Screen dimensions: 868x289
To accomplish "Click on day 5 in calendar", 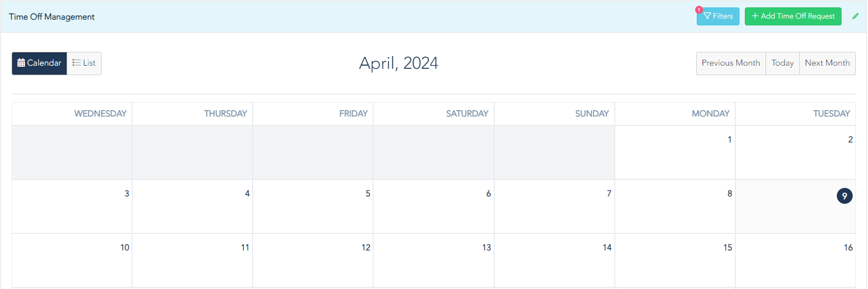I will click(313, 206).
